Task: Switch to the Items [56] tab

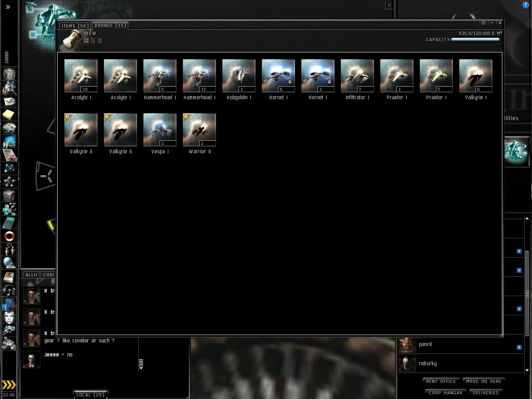Action: tap(75, 26)
